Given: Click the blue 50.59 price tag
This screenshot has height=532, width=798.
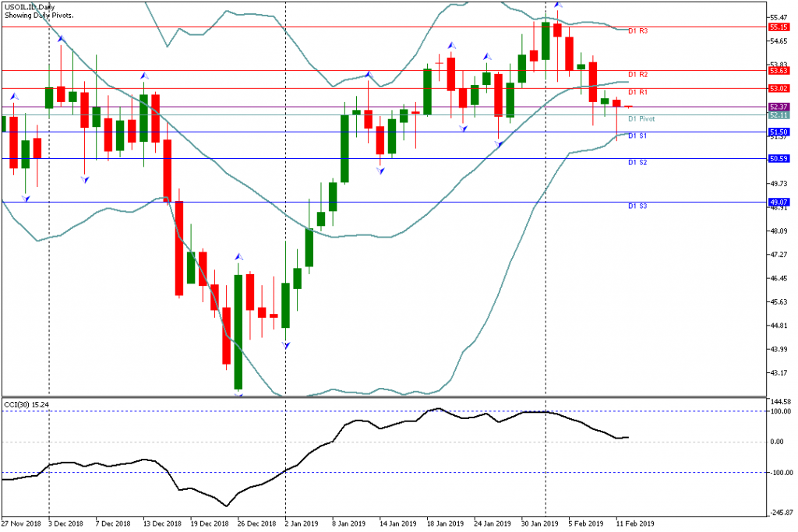Looking at the screenshot, I should [x=779, y=159].
